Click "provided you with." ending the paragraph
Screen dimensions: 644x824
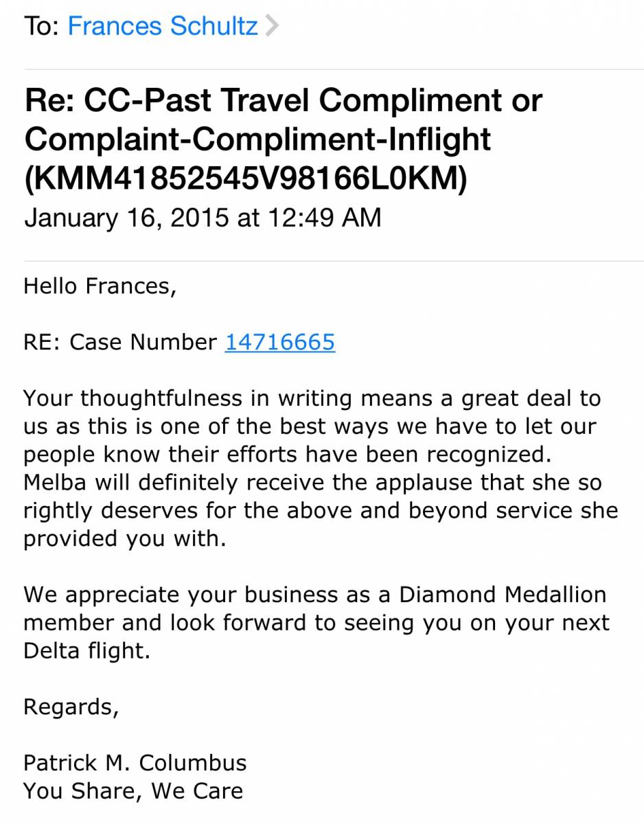pyautogui.click(x=124, y=539)
